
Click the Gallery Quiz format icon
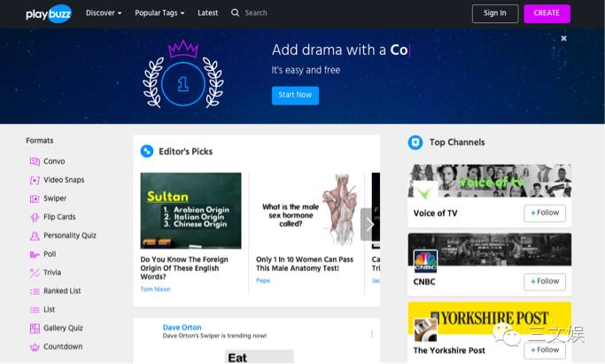35,329
